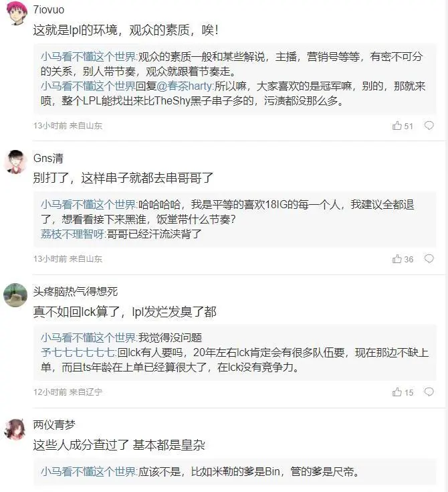The image size is (448, 492).
Task: Click the comment text 别打了，这样串子就都去串哥哥了
Action: (124, 179)
